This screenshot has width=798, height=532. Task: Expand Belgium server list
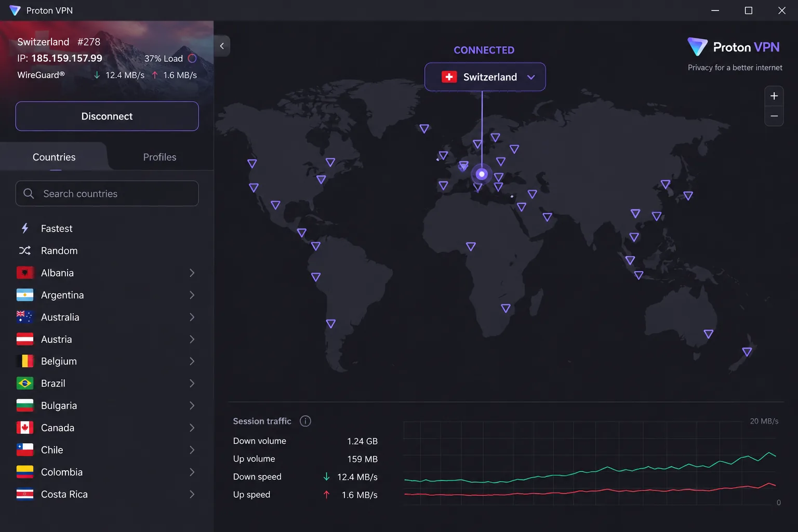(x=192, y=361)
